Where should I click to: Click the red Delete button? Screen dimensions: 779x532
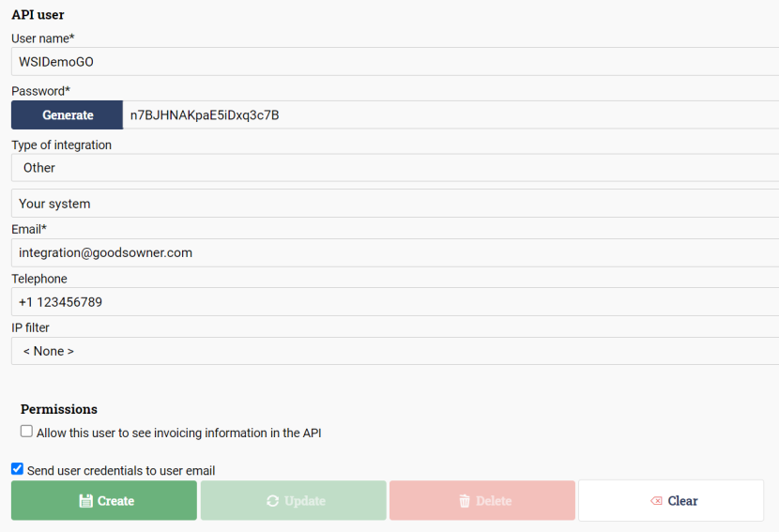[x=481, y=500]
